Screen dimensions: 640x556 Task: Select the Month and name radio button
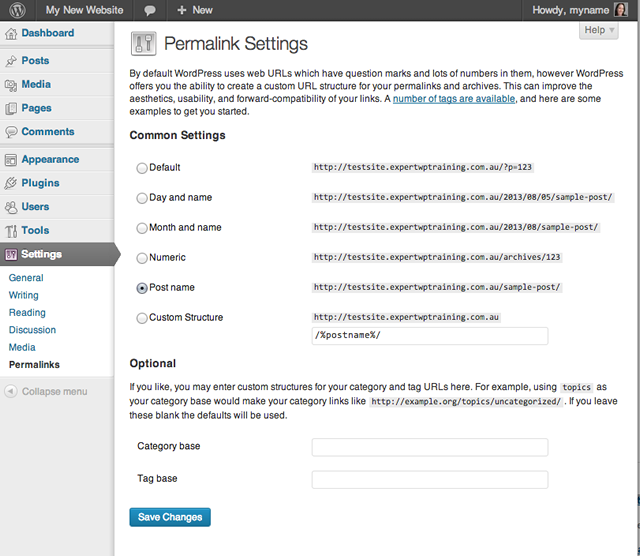click(142, 228)
